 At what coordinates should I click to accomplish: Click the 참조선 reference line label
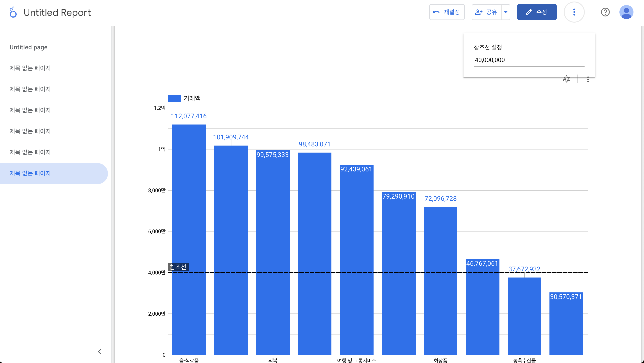[x=178, y=267]
